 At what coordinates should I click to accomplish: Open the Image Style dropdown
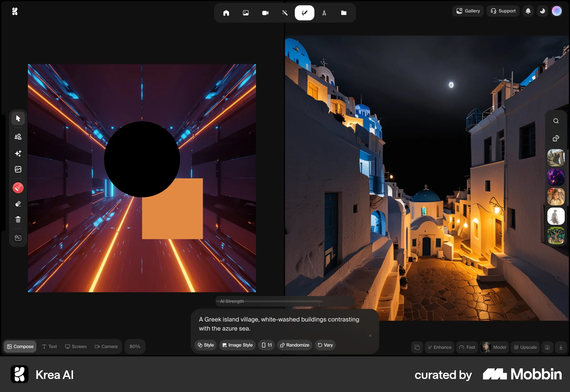tap(237, 345)
